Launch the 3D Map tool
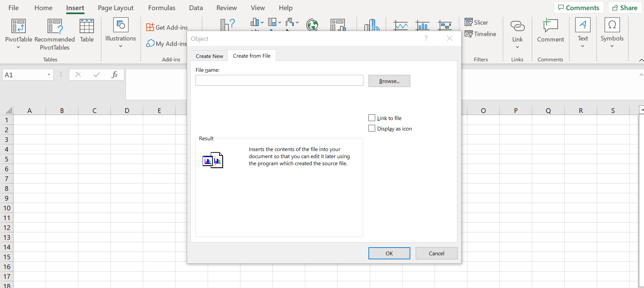The image size is (644, 288). (x=371, y=25)
